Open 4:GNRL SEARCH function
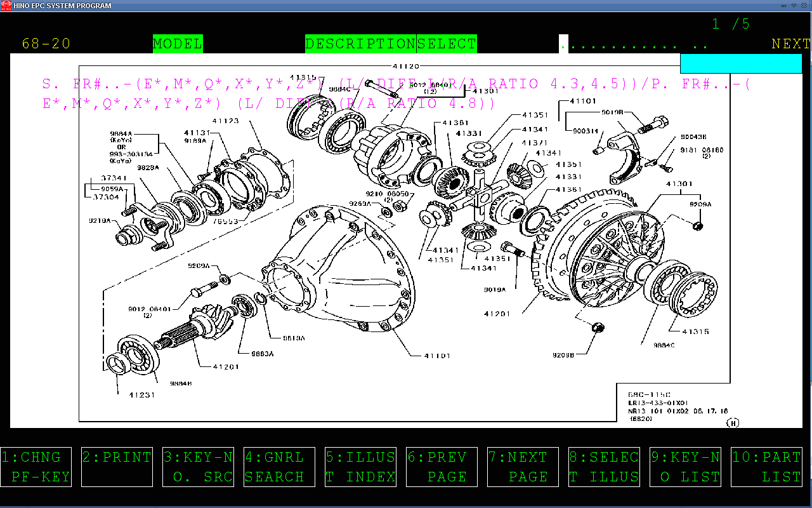 tap(279, 467)
